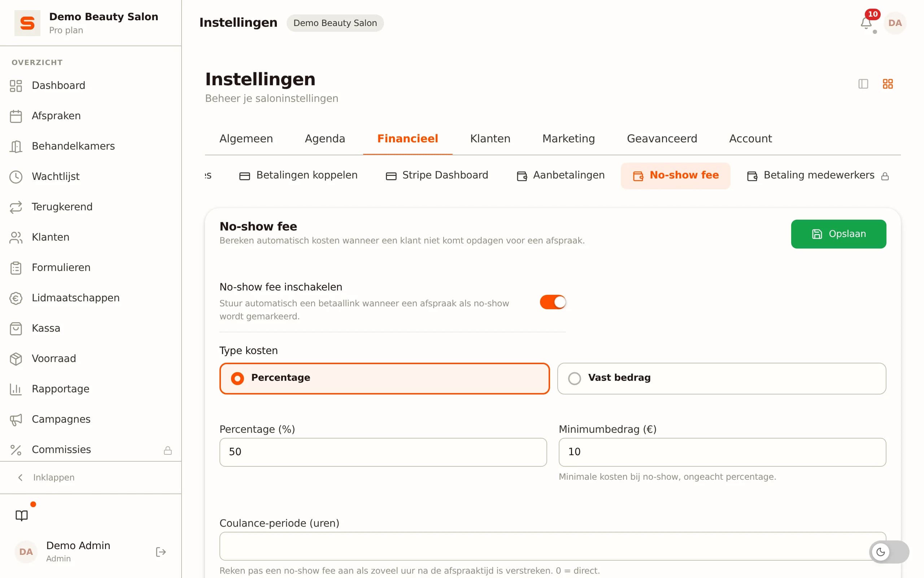This screenshot has width=924, height=578.
Task: Click the DA avatar in top bar
Action: coord(895,23)
